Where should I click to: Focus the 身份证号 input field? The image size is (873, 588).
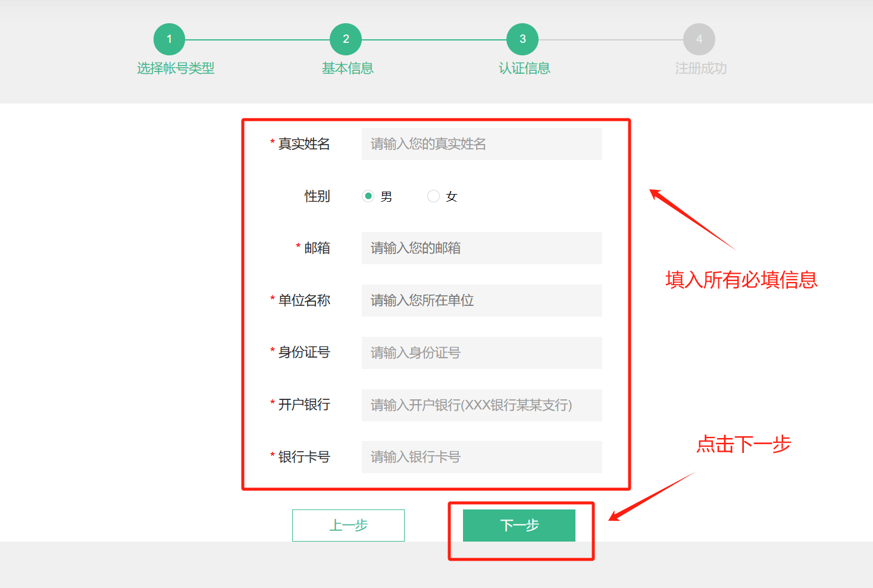tap(481, 353)
